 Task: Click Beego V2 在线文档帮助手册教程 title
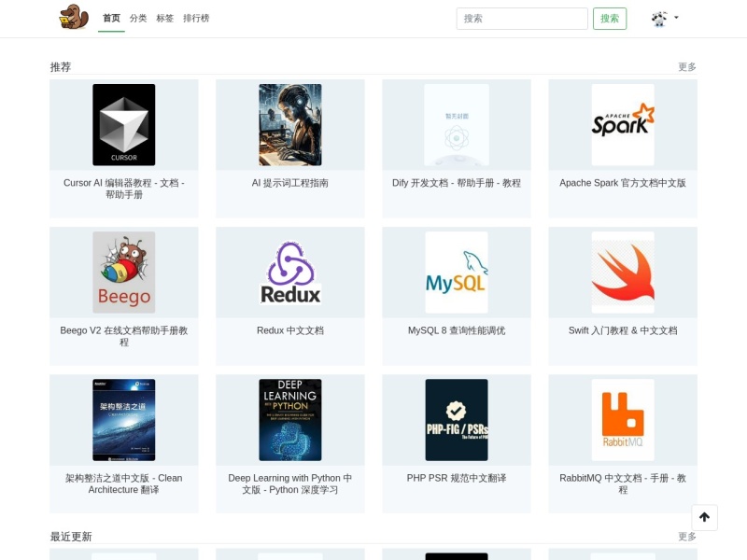124,336
